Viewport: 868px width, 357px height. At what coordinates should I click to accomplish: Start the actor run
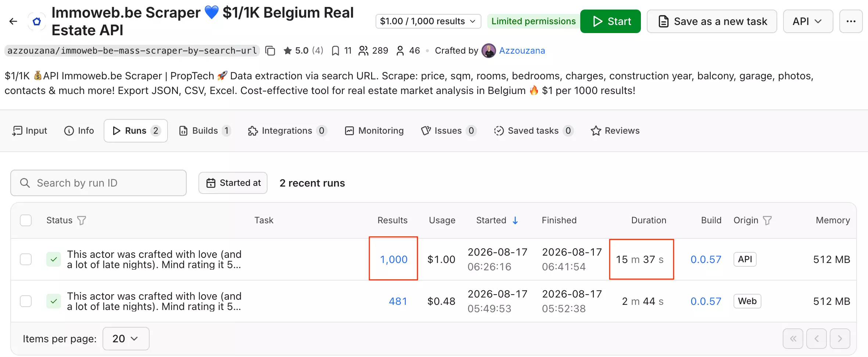coord(610,21)
